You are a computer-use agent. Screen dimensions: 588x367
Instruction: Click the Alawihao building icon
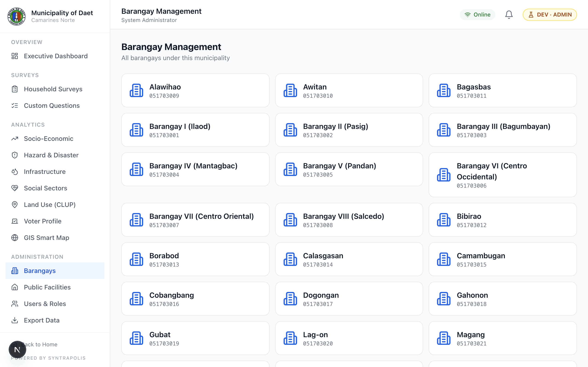[x=136, y=90]
